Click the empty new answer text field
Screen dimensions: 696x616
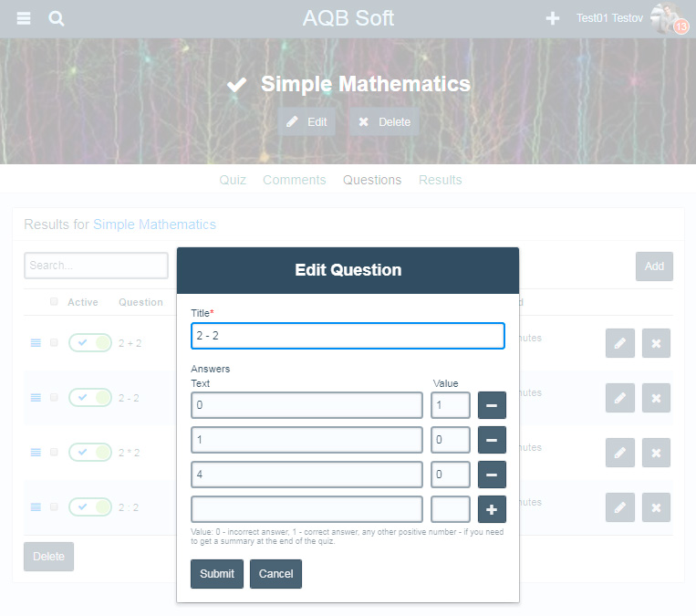(x=306, y=509)
